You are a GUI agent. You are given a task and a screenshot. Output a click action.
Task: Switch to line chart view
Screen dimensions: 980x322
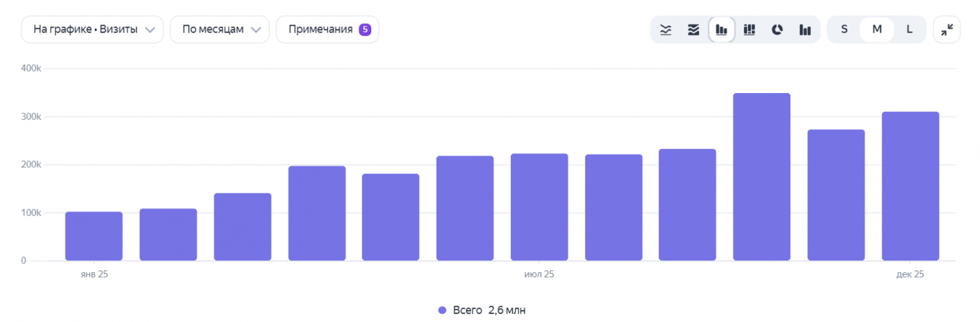pos(666,30)
